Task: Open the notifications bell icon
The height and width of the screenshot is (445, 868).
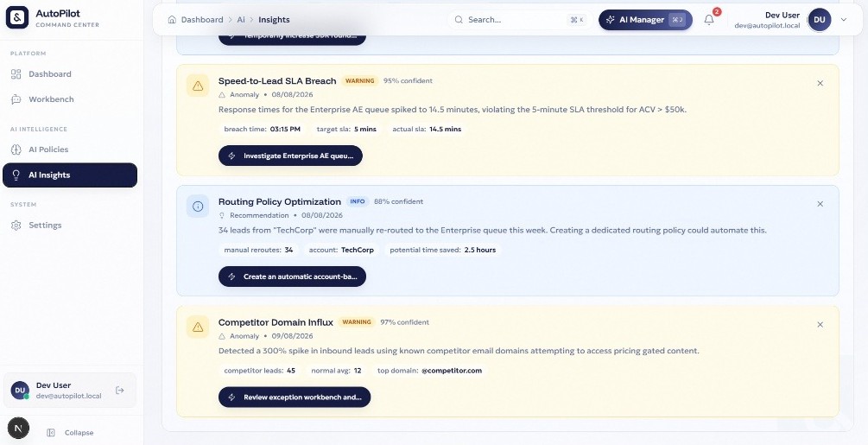Action: pos(708,20)
